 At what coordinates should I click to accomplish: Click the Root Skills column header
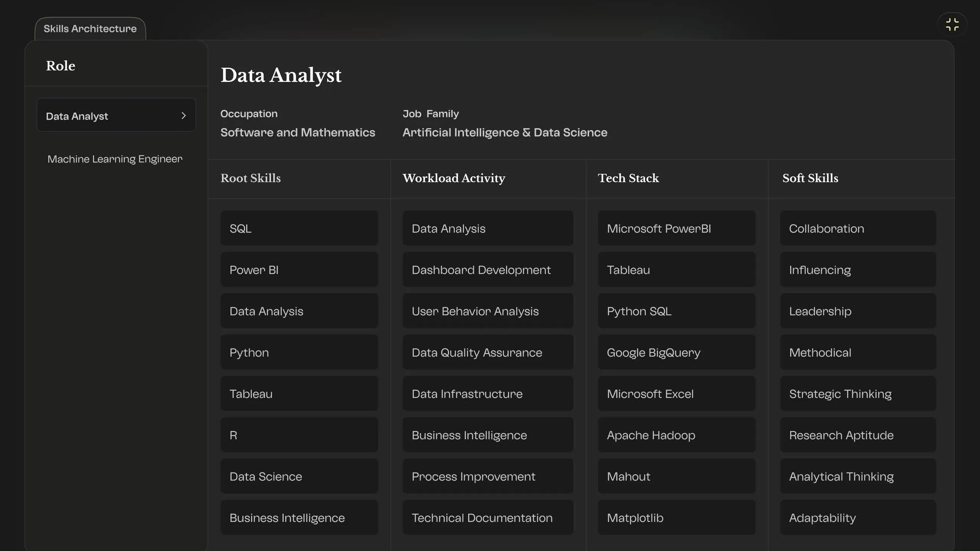250,178
